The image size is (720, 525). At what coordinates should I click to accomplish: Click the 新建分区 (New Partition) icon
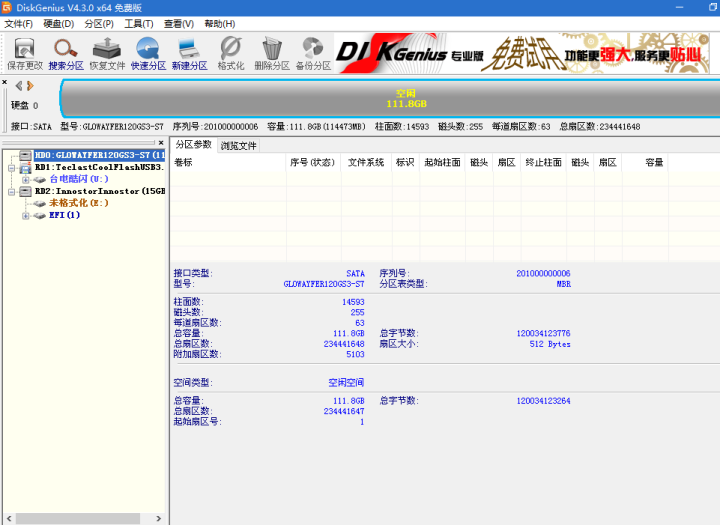pos(189,52)
